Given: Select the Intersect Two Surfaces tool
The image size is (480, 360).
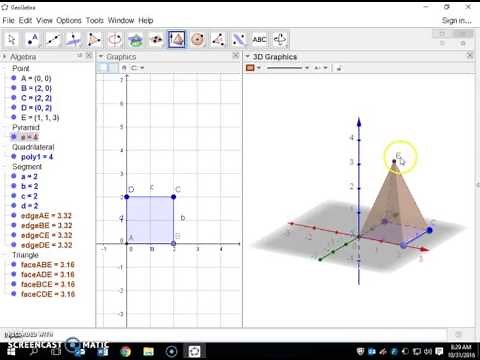Looking at the screenshot, I should tap(136, 40).
